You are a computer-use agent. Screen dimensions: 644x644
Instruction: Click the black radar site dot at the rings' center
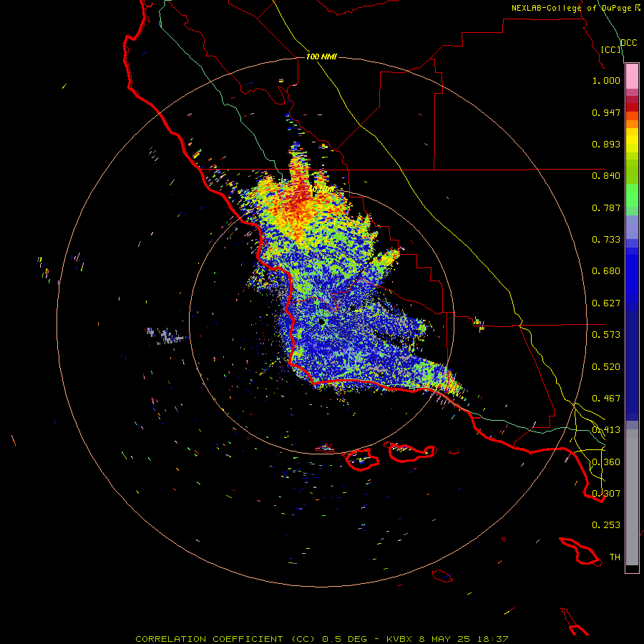pos(321,322)
